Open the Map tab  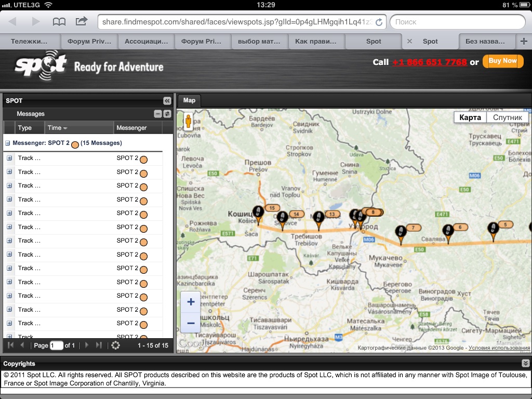189,100
